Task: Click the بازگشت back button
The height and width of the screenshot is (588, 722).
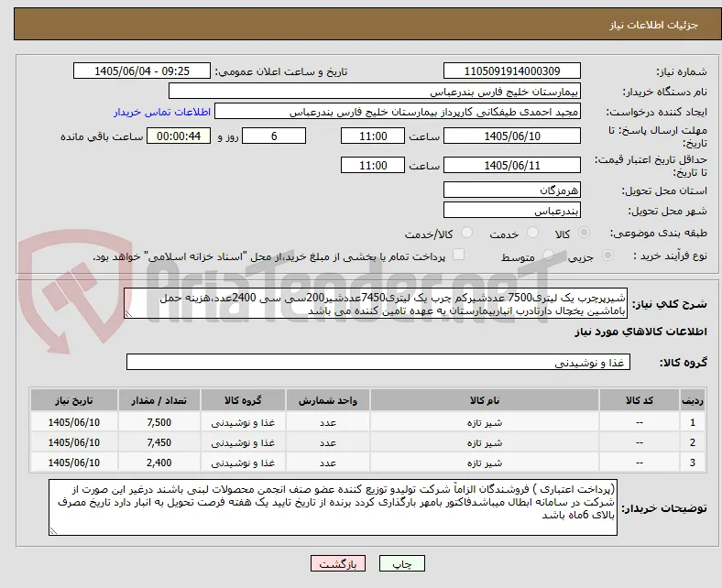Action: point(338,563)
